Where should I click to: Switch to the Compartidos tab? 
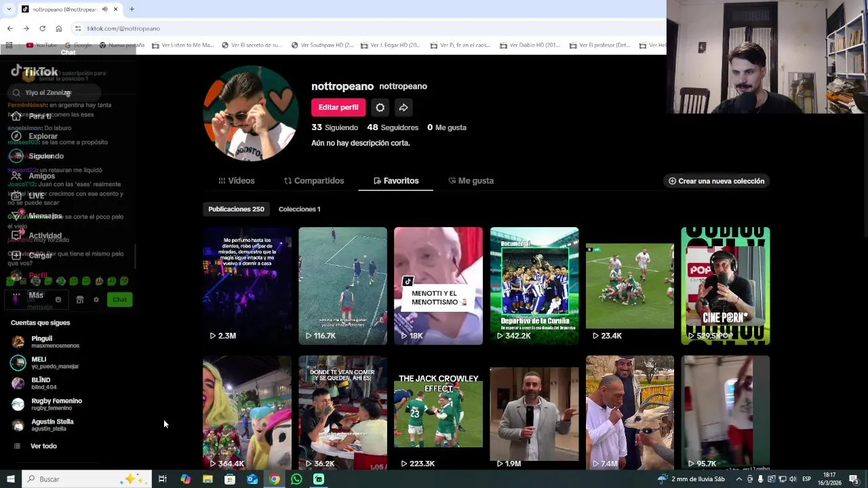(314, 181)
